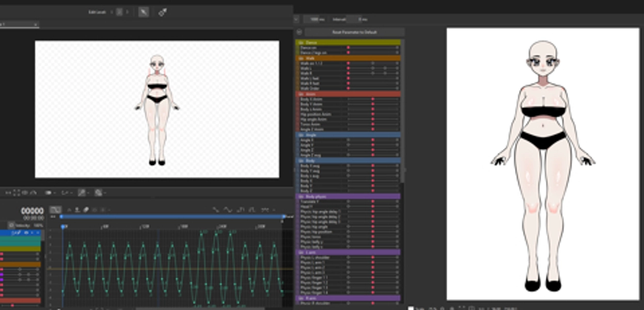The height and width of the screenshot is (310, 644).
Task: Select the eyedropper tool near the top toolbar
Action: 162,11
